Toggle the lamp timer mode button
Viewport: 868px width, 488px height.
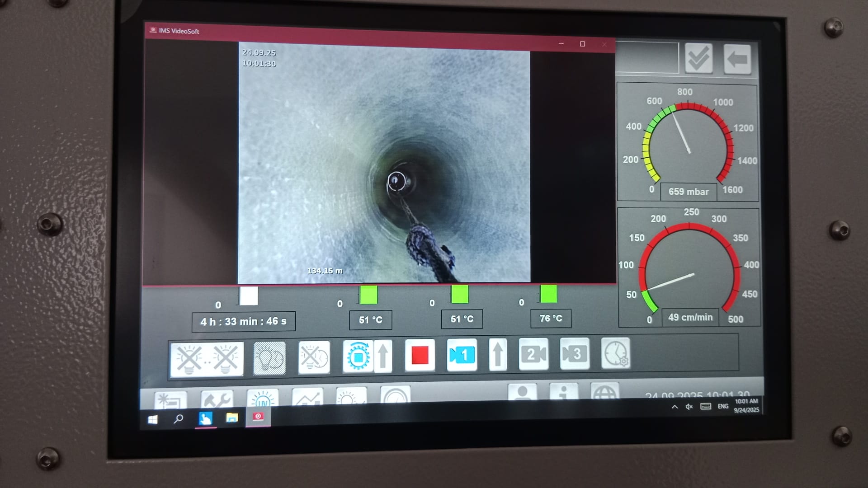tap(269, 358)
